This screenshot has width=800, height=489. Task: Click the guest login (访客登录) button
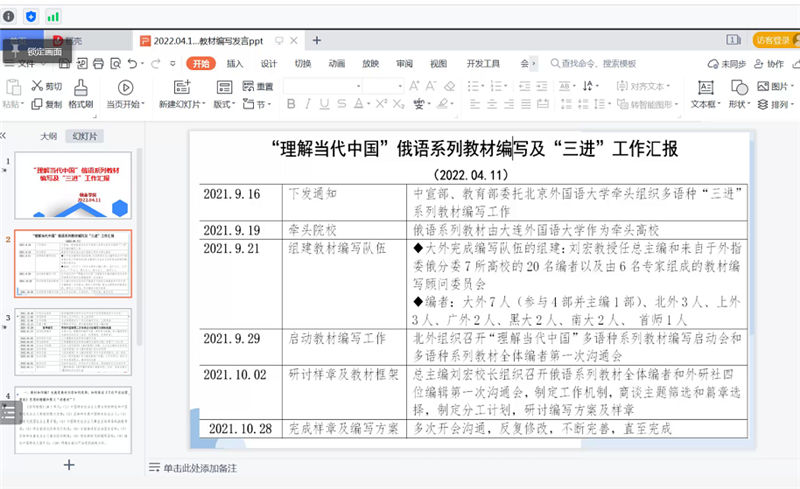point(772,40)
